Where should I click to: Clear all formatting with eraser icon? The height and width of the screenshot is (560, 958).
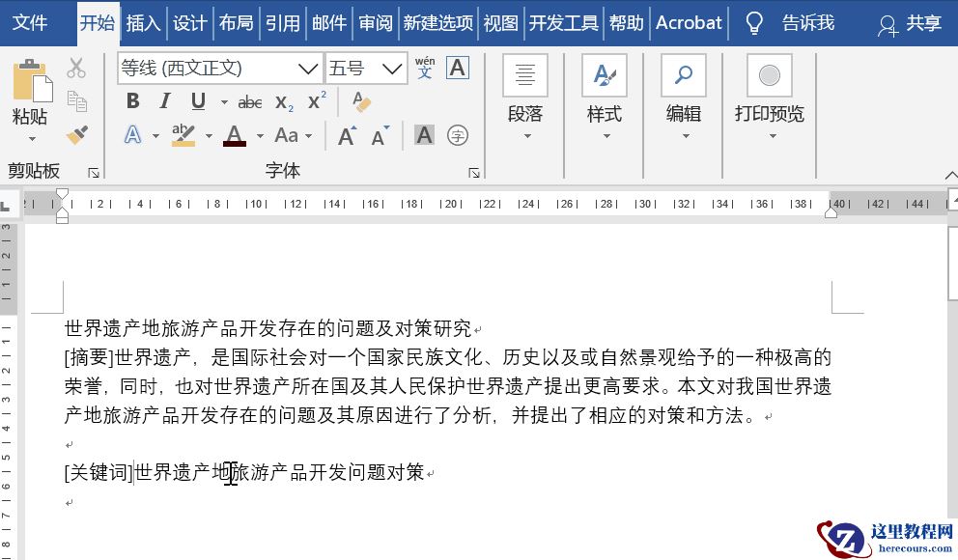point(362,101)
